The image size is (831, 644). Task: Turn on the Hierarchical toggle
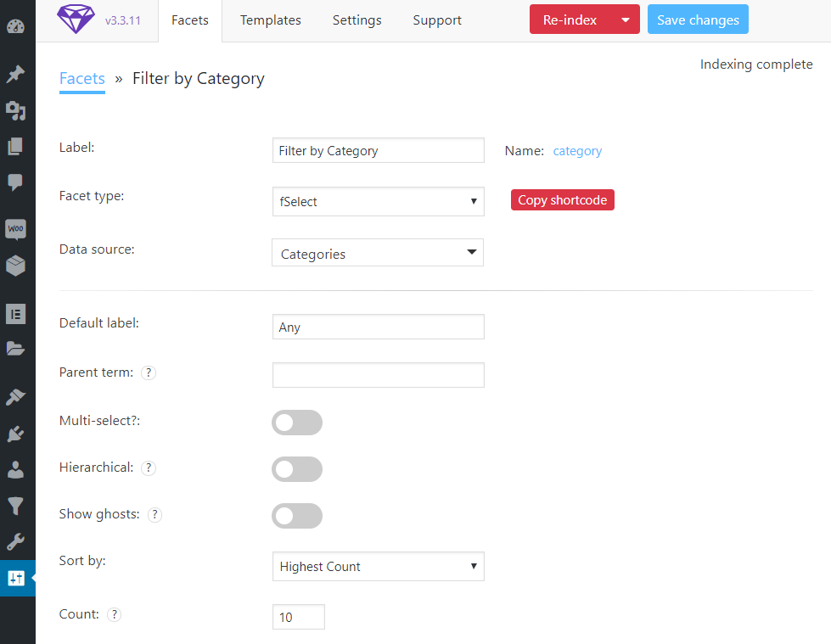pos(297,469)
